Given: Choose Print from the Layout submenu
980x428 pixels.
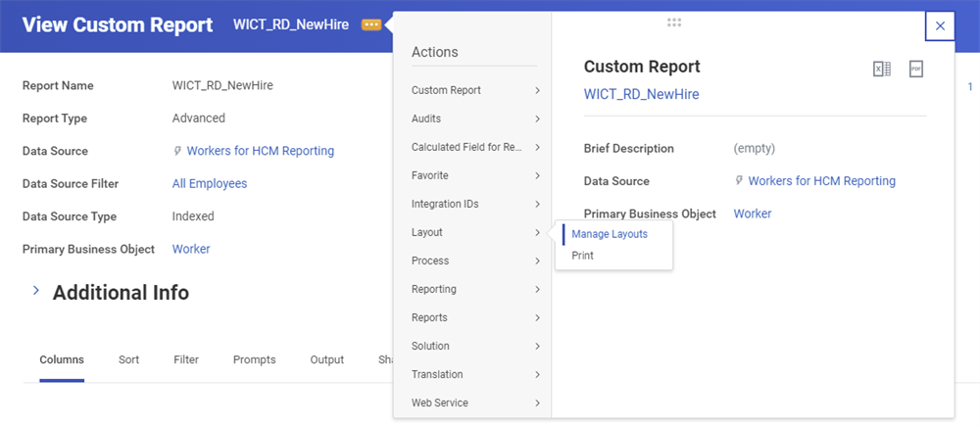Looking at the screenshot, I should 582,256.
